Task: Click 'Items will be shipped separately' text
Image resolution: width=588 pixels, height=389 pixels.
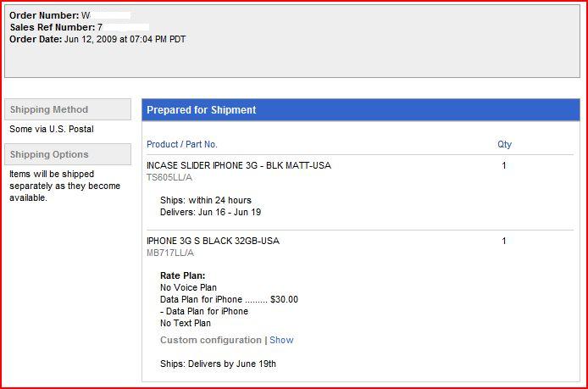Action: click(65, 186)
